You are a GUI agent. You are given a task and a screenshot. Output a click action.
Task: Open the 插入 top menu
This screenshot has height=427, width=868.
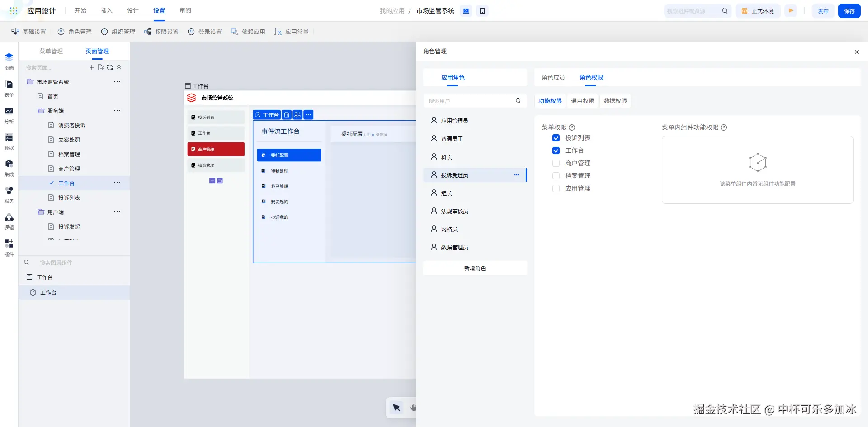coord(107,11)
